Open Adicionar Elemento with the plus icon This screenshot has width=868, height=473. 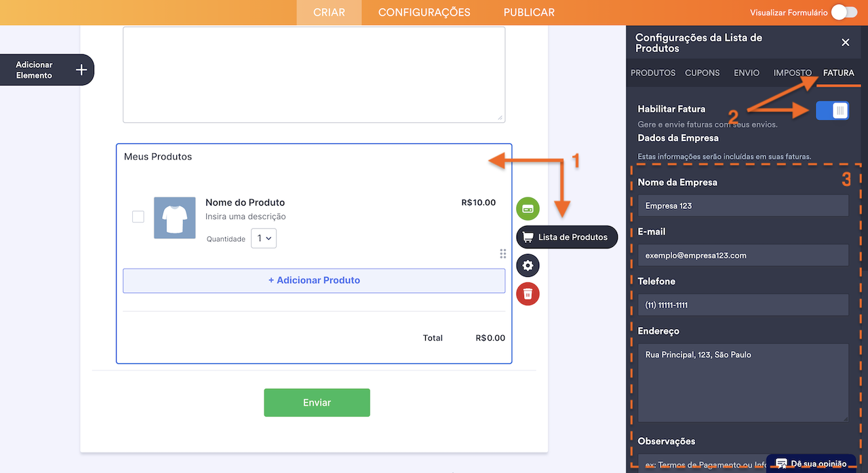pos(80,69)
